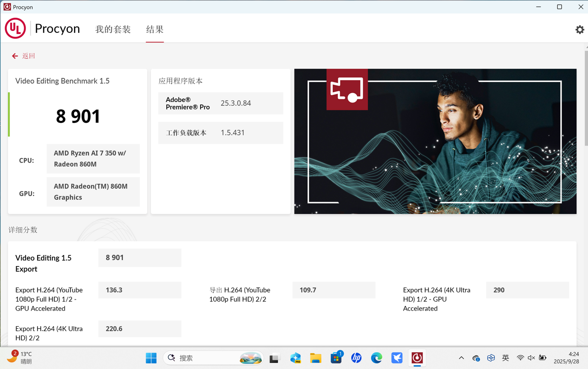Image resolution: width=588 pixels, height=369 pixels.
Task: Open File Explorer from the taskbar
Action: (x=316, y=358)
